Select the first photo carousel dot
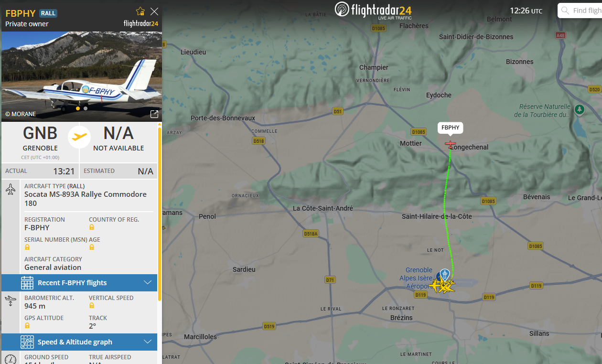This screenshot has height=364, width=602. click(x=78, y=108)
